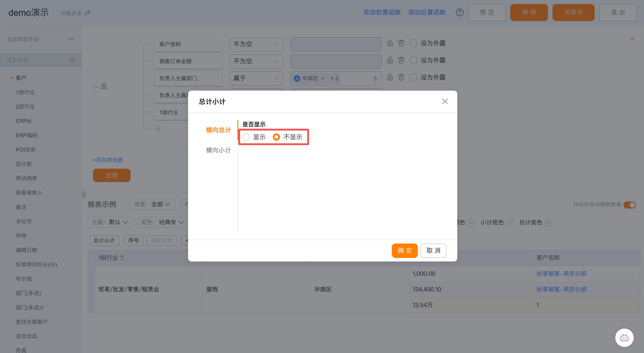Image resolution: width=644 pixels, height=353 pixels.
Task: Delete the 客户级别 filter row via trash icon
Action: coord(401,43)
